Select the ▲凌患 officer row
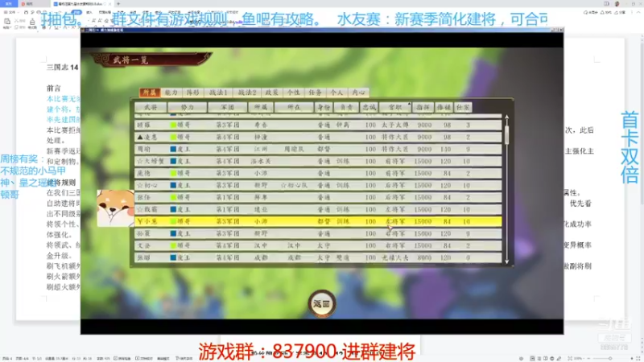The image size is (644, 362). click(318, 137)
